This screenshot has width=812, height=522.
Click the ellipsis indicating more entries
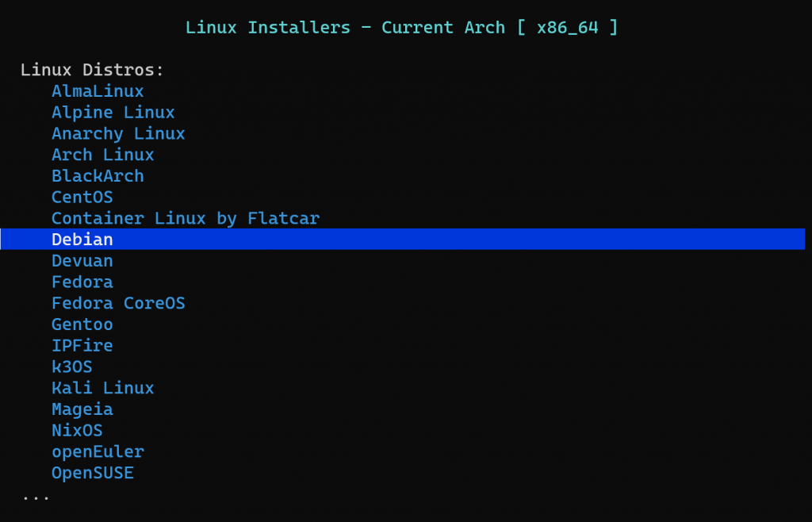pyautogui.click(x=36, y=497)
